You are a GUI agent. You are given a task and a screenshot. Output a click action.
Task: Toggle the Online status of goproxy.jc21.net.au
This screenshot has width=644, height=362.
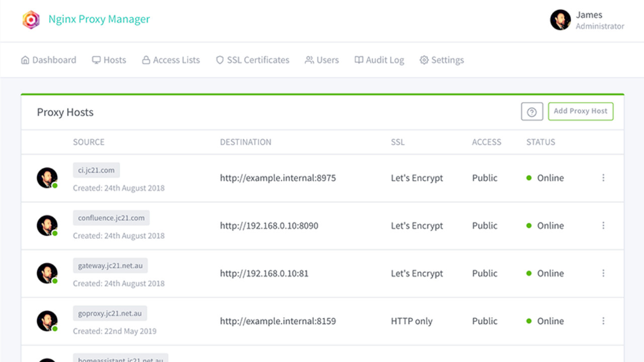(x=528, y=321)
